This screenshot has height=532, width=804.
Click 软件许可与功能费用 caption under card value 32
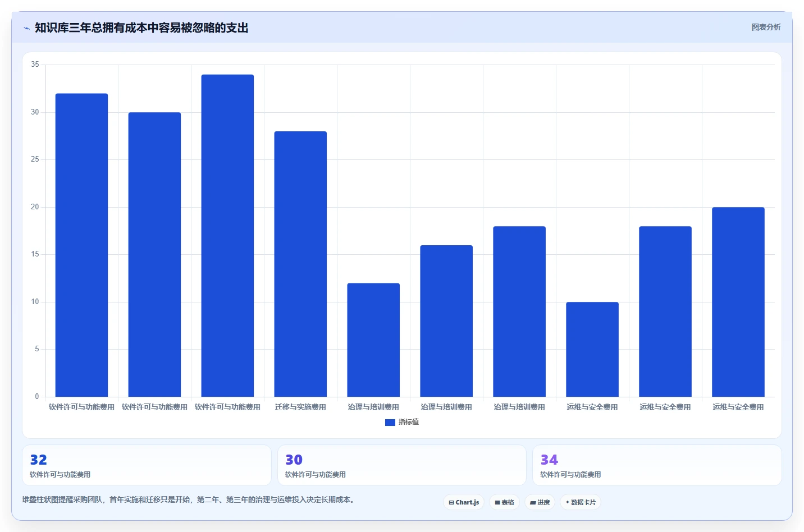(60, 475)
